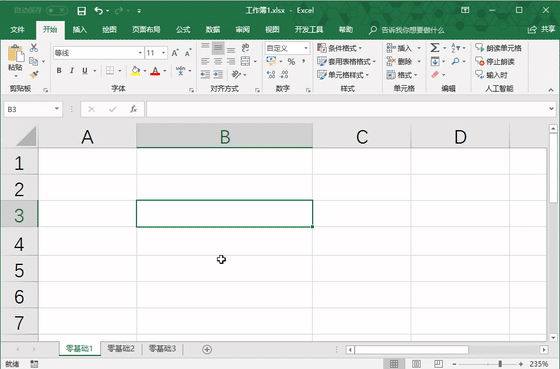The width and height of the screenshot is (560, 369).
Task: Add a new sheet with plus icon
Action: [207, 349]
